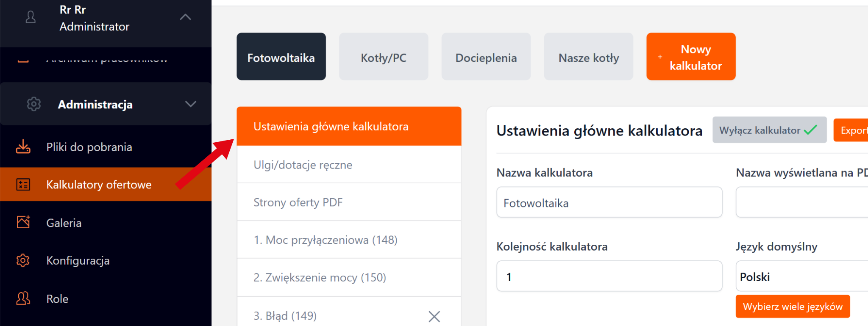Image resolution: width=868 pixels, height=326 pixels.
Task: Click the X icon next to Błąd (149)
Action: click(434, 316)
